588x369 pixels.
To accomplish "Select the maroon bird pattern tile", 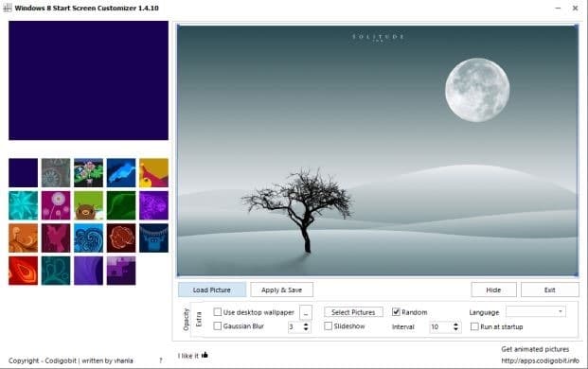I will click(56, 237).
